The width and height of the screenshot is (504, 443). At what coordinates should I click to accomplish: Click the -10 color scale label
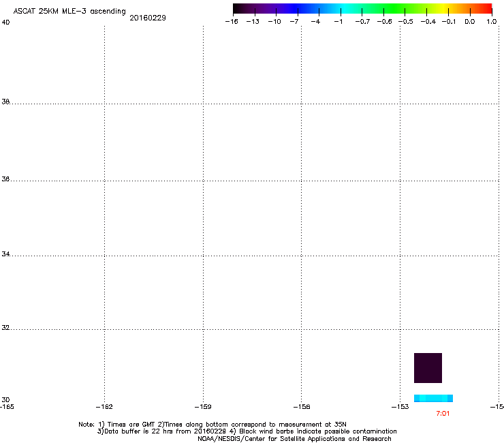coord(274,22)
